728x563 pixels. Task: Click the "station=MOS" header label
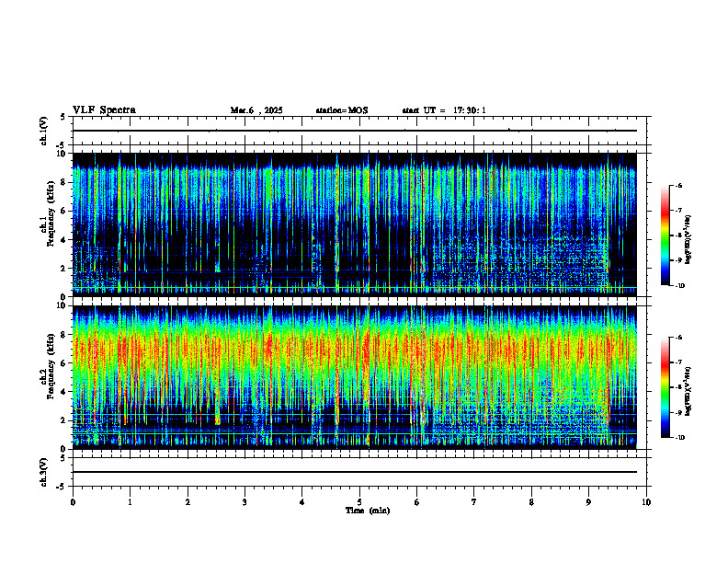(x=342, y=110)
